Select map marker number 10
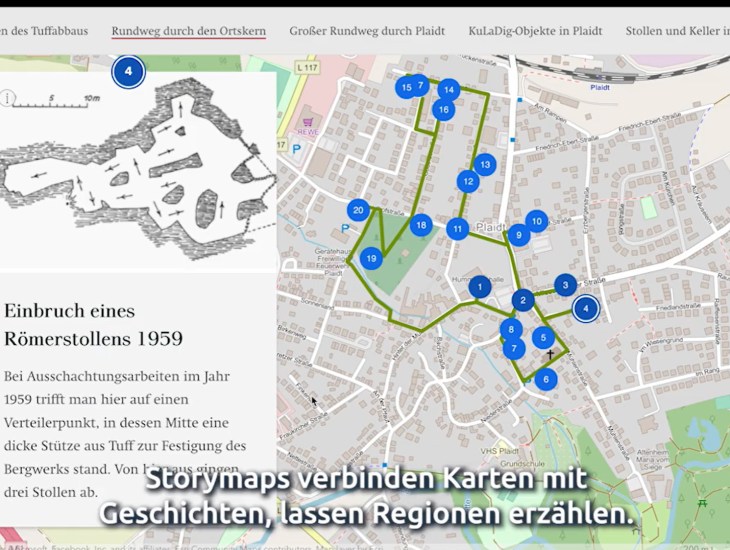Viewport: 730px width, 550px height. click(536, 221)
